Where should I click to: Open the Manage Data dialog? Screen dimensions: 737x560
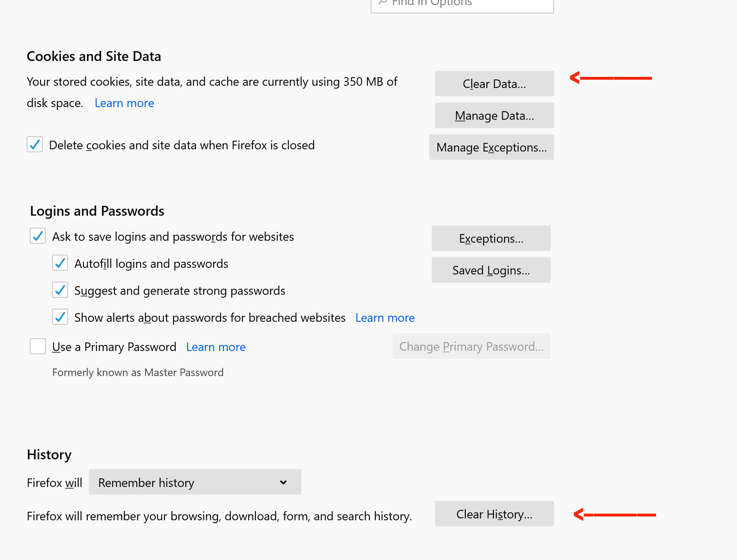point(494,115)
